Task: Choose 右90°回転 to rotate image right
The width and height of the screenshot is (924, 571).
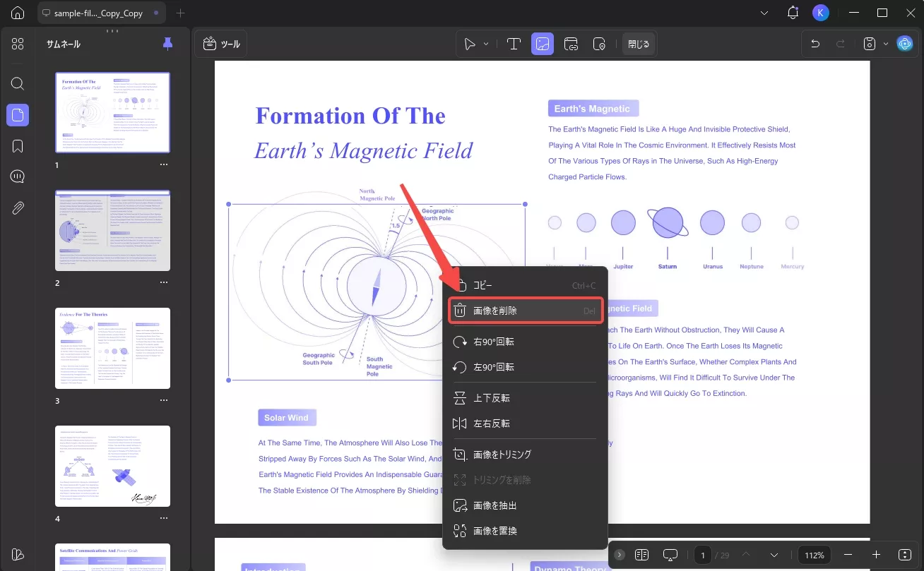Action: click(x=525, y=342)
